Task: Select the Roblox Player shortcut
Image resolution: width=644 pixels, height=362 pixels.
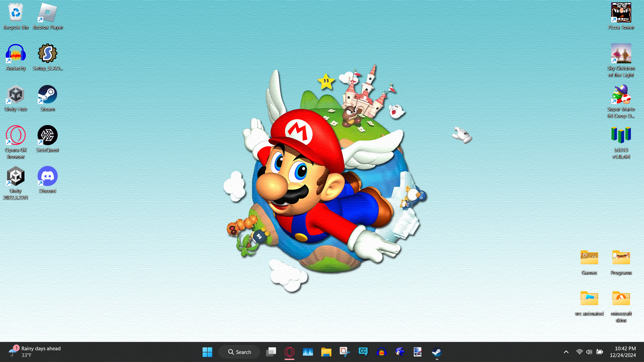Action: (48, 16)
